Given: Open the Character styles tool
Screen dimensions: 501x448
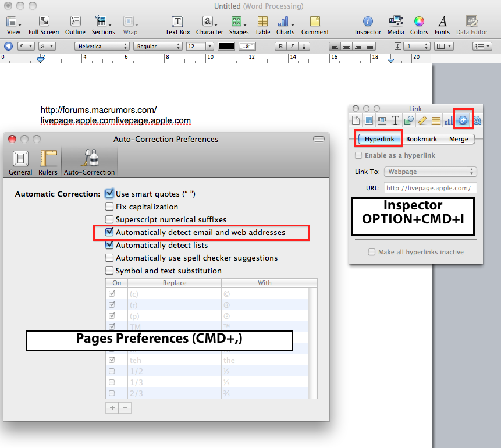Looking at the screenshot, I should tap(209, 25).
